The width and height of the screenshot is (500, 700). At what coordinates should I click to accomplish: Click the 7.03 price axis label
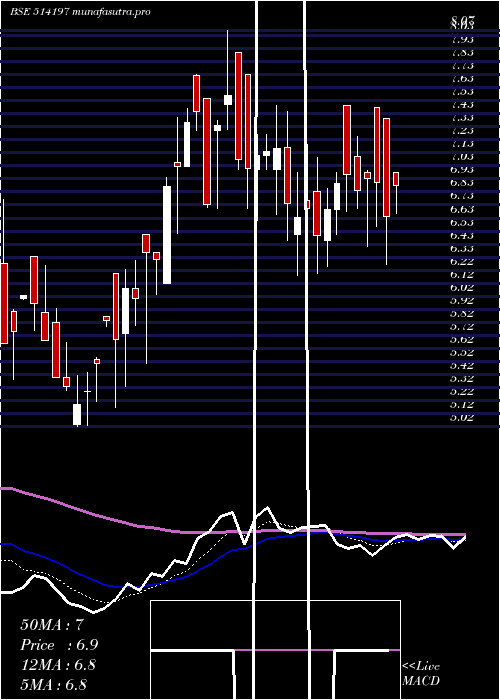[462, 157]
